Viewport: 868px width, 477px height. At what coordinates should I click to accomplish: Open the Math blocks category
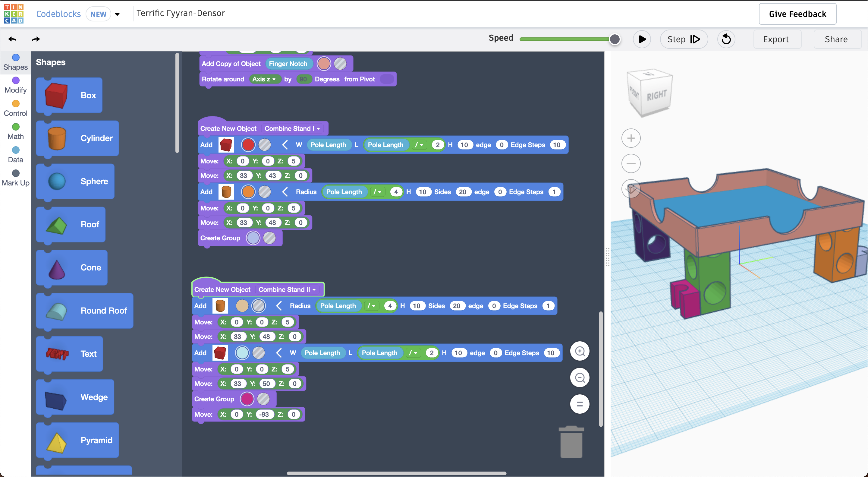(15, 131)
